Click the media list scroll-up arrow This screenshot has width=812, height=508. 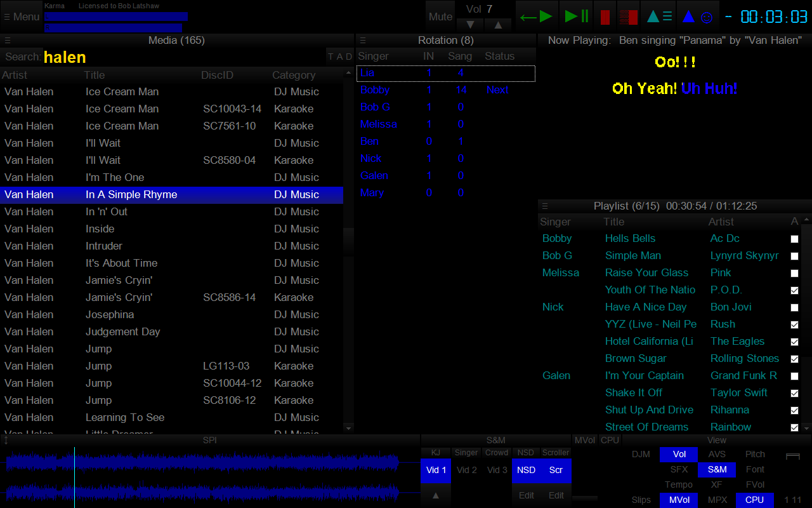tap(348, 73)
